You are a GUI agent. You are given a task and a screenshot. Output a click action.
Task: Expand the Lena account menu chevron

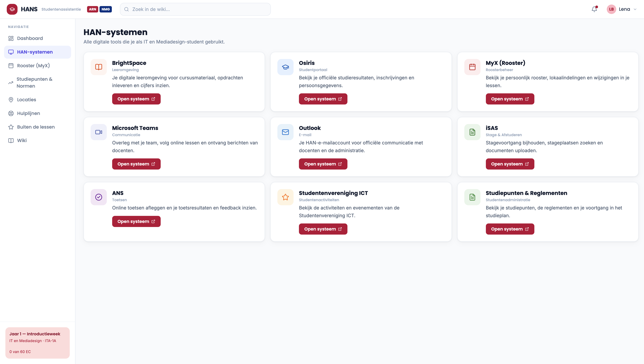(635, 9)
